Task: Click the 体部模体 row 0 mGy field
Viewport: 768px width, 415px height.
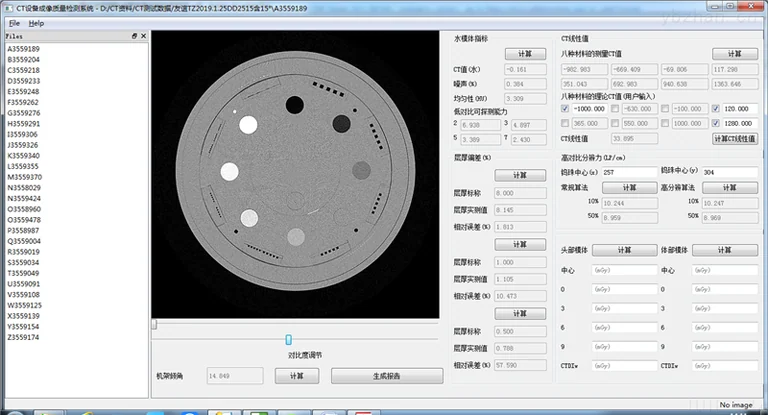Action: [725, 290]
